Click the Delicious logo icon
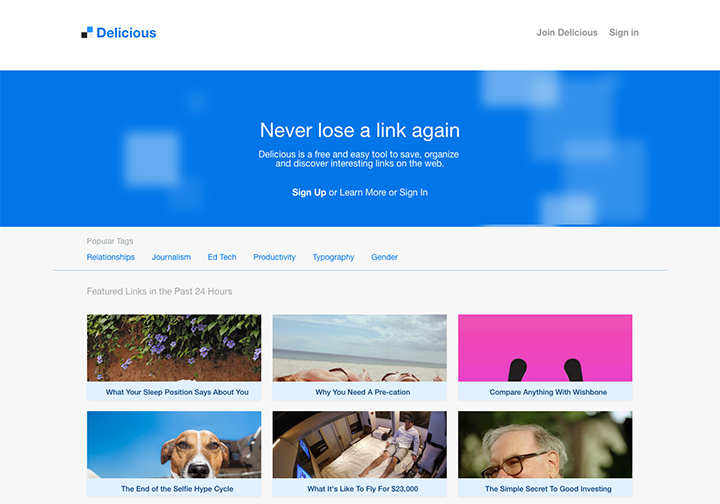The width and height of the screenshot is (720, 504). pos(87,33)
